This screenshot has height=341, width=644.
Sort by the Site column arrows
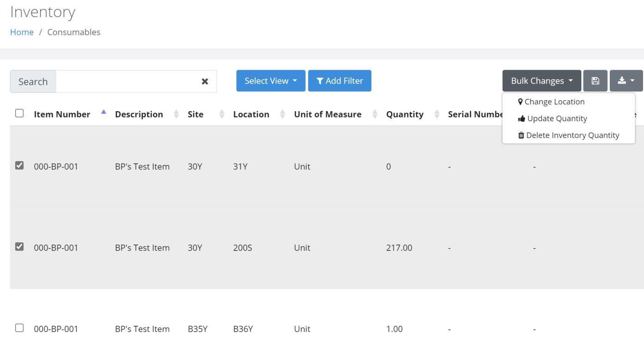point(222,114)
